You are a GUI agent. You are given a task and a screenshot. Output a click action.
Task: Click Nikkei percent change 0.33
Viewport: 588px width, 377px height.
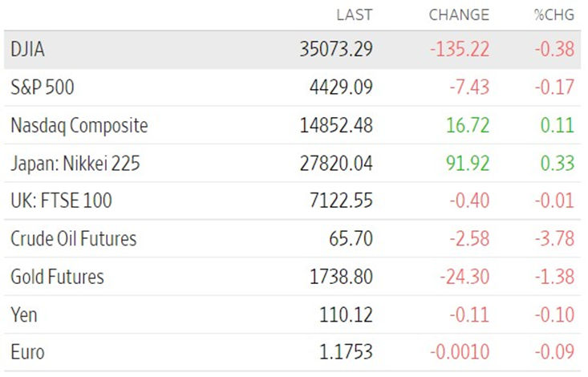tap(558, 164)
